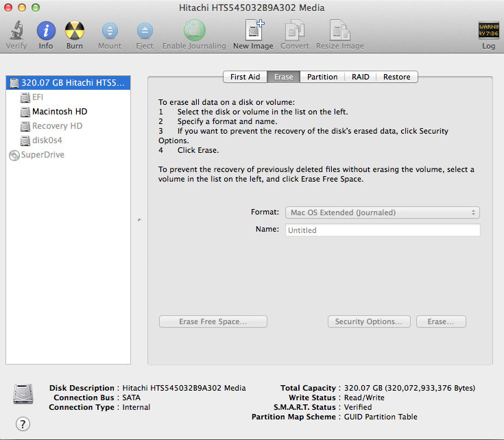This screenshot has height=440, width=504.
Task: Click the Write Status Read/Write value
Action: (364, 398)
